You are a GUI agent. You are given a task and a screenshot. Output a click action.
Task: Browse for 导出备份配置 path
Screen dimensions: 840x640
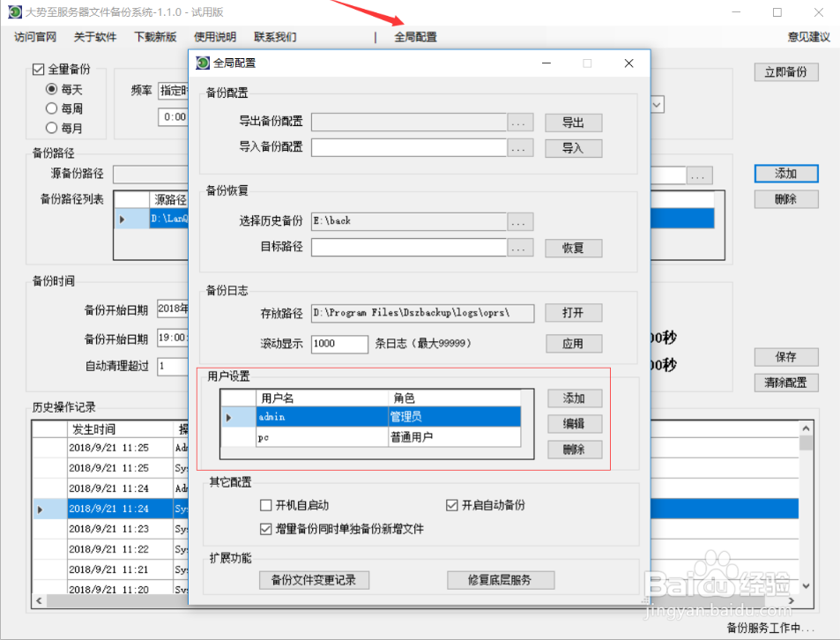[520, 123]
